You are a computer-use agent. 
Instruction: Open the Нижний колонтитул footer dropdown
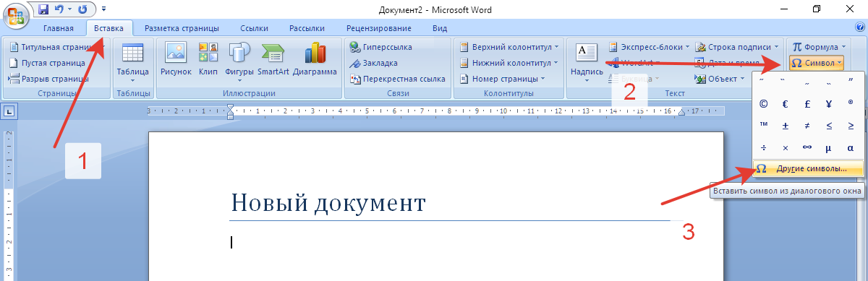[509, 63]
